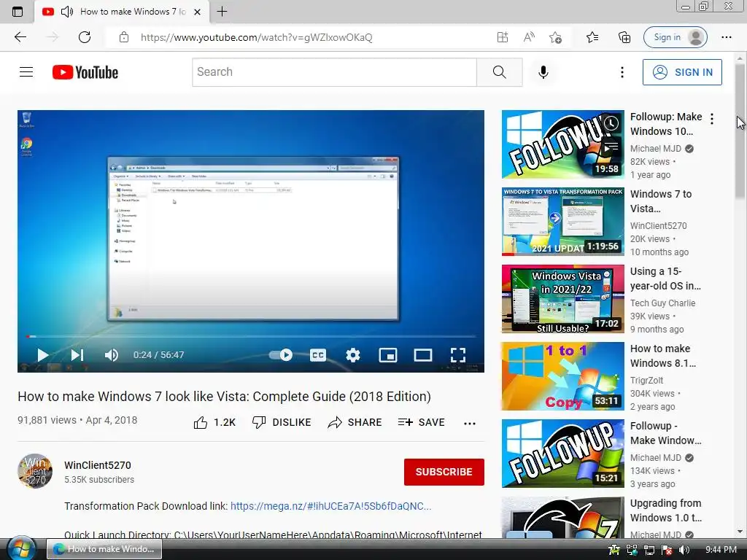Open 'Using a 15-year-old OS' video thumbnail

point(562,298)
